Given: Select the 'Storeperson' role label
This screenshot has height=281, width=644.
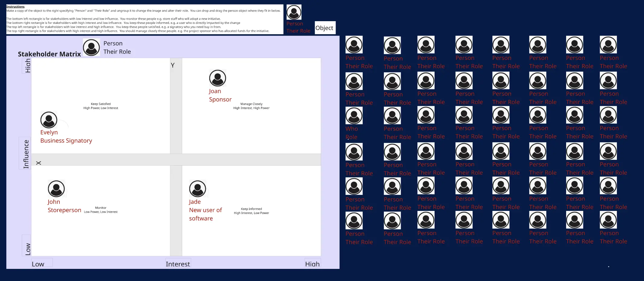Looking at the screenshot, I should pos(64,210).
